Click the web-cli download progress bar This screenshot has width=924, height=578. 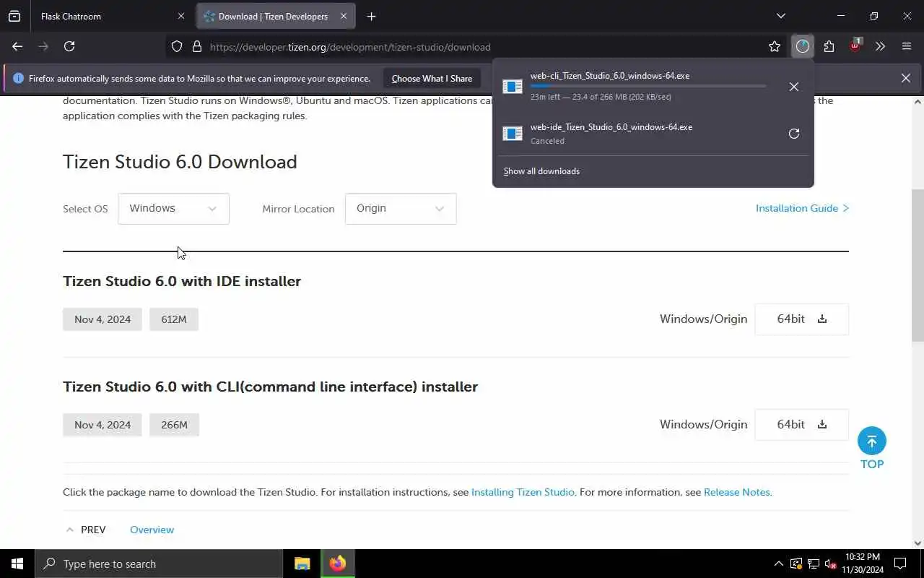point(648,86)
